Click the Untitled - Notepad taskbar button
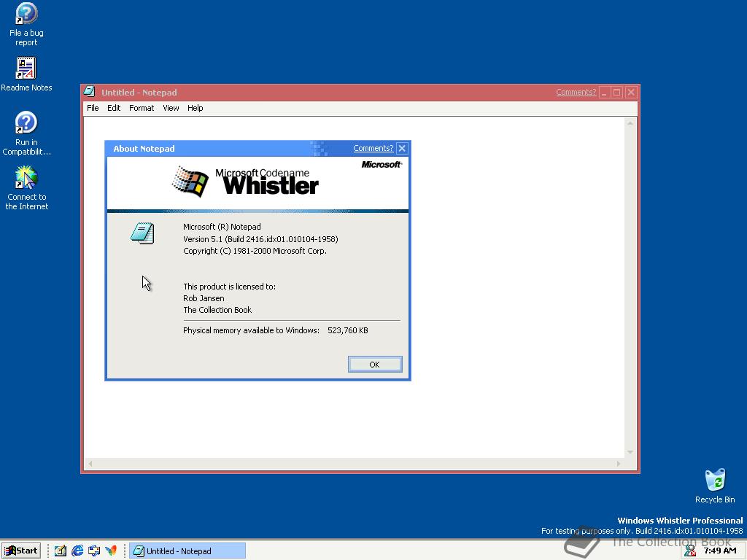Image resolution: width=747 pixels, height=560 pixels. [187, 551]
